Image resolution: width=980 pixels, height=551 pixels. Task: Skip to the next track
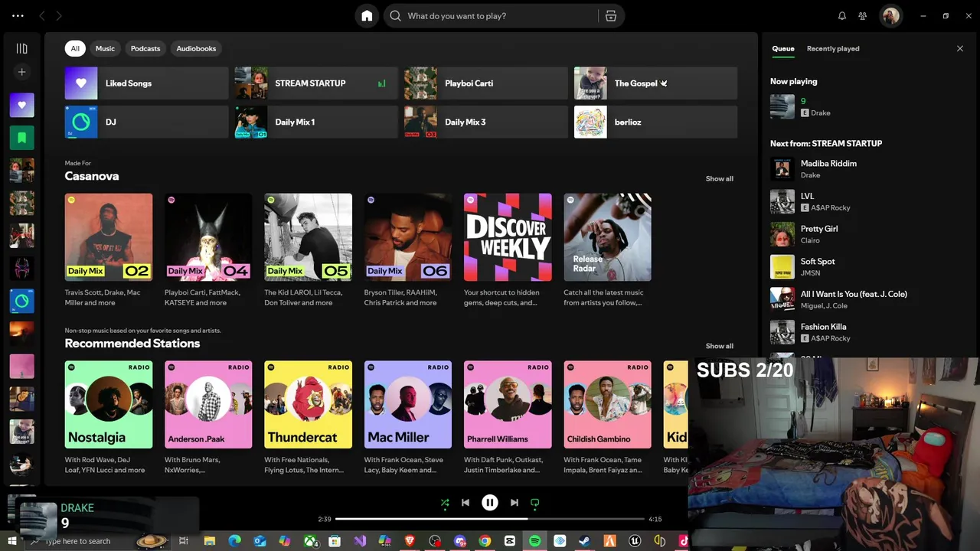(x=514, y=503)
